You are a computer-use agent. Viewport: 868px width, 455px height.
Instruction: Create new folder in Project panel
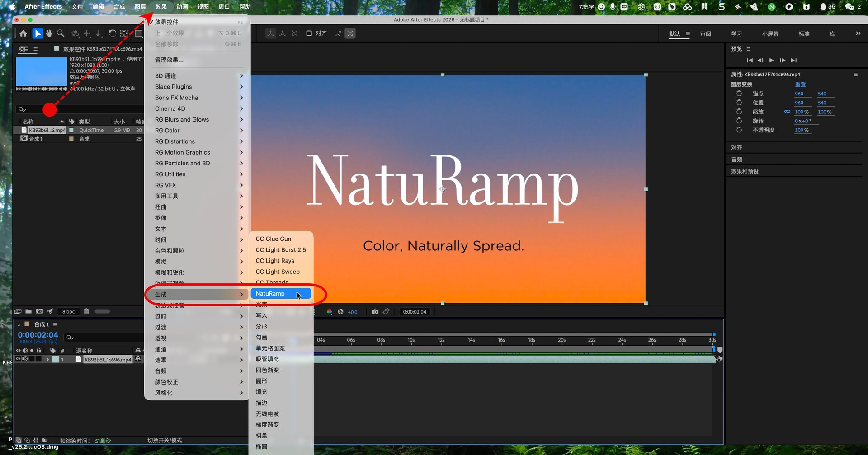click(x=28, y=311)
